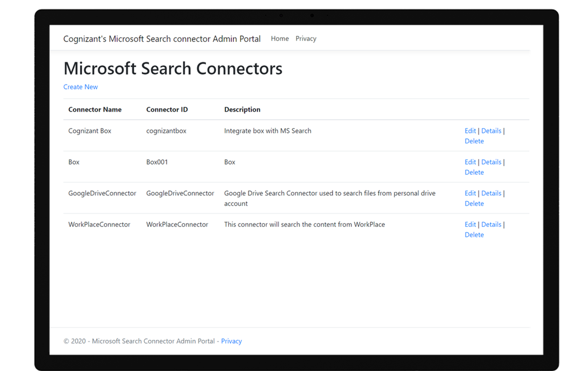Image resolution: width=588 pixels, height=371 pixels.
Task: Delete the Box001 connector
Action: point(474,172)
